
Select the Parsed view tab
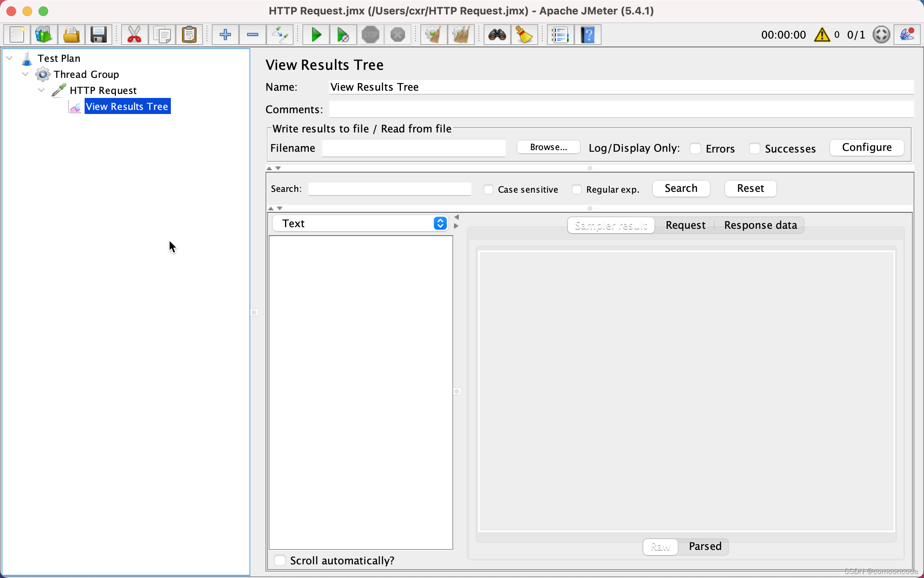point(705,547)
